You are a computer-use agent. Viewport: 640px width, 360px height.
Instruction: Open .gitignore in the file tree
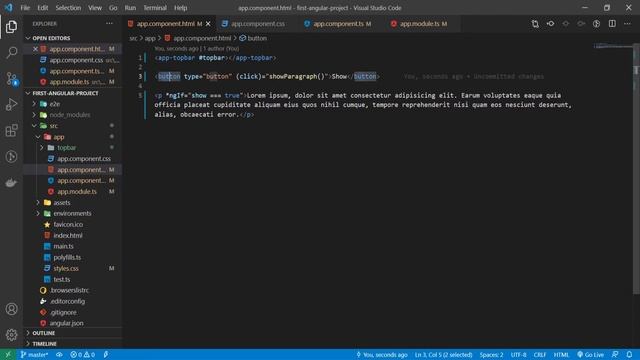[63, 312]
